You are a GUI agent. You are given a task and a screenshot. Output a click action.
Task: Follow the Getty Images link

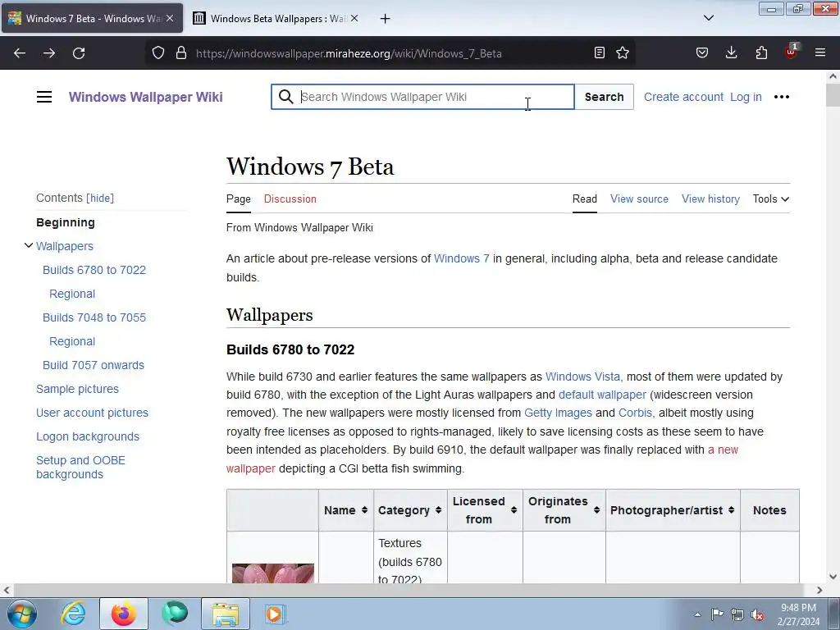[558, 413]
